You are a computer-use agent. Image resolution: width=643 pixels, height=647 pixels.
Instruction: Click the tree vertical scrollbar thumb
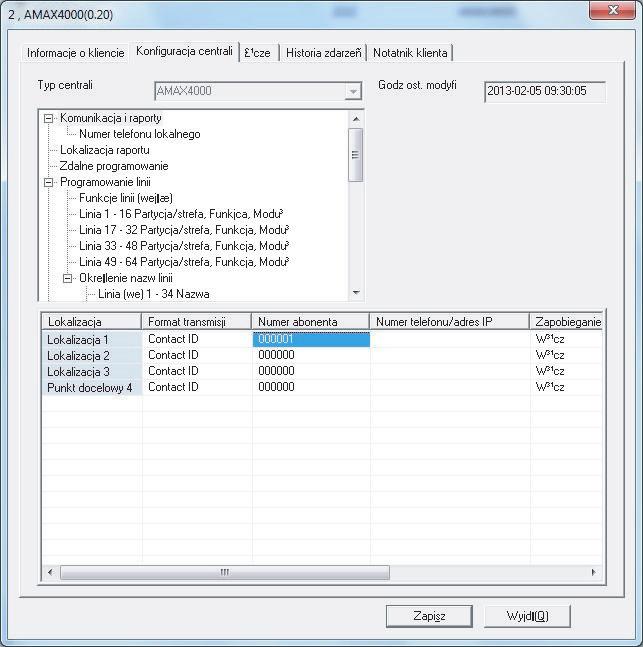[356, 155]
